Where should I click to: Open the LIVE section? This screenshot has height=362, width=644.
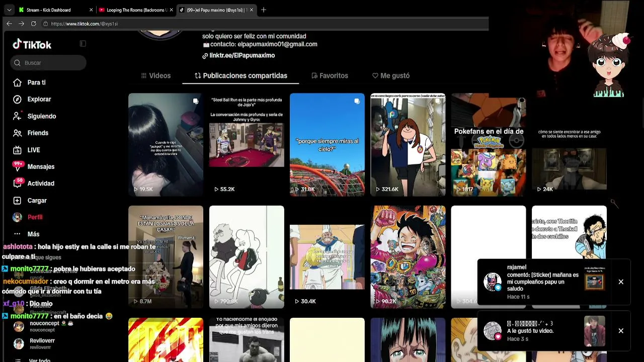click(x=34, y=150)
